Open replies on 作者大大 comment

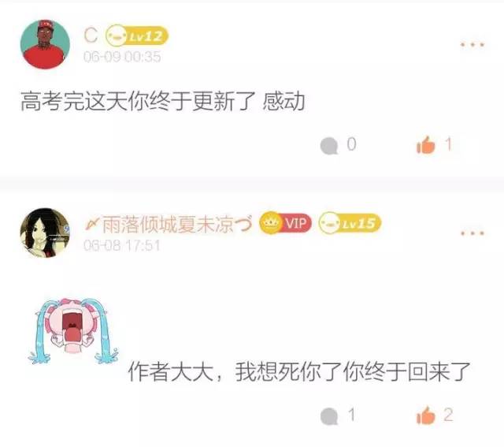tap(329, 415)
